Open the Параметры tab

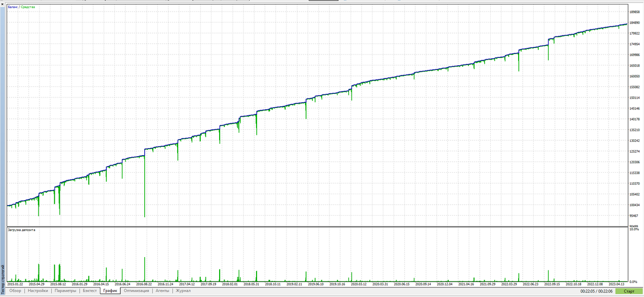pyautogui.click(x=65, y=291)
